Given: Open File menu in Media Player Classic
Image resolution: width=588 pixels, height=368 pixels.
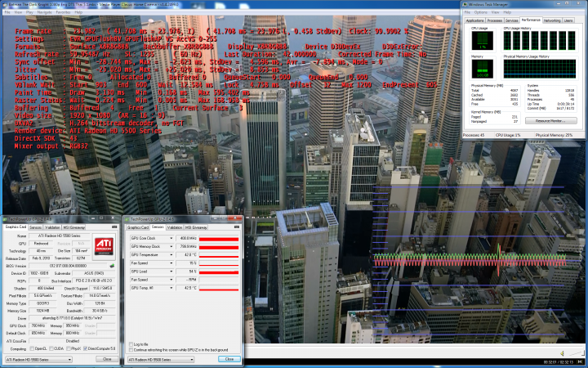Looking at the screenshot, I should pyautogui.click(x=7, y=12).
